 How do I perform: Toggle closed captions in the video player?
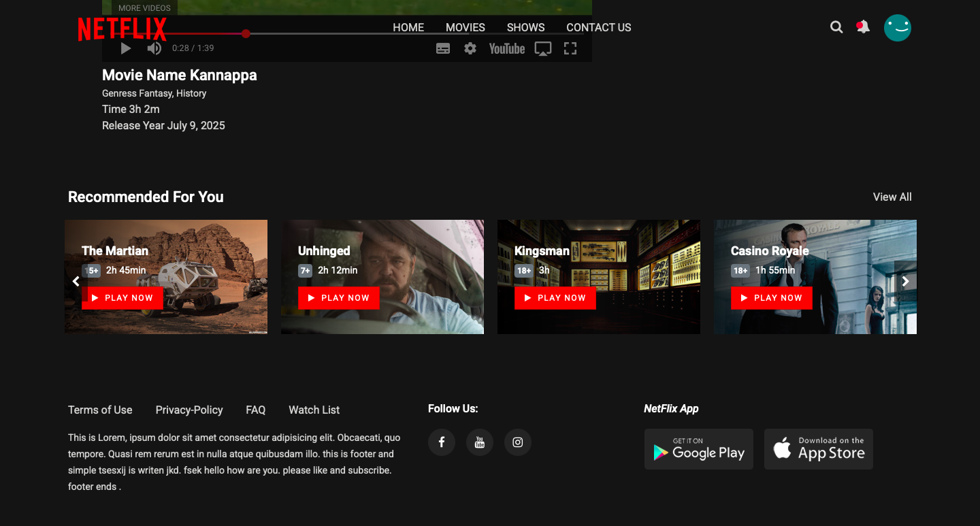tap(443, 48)
